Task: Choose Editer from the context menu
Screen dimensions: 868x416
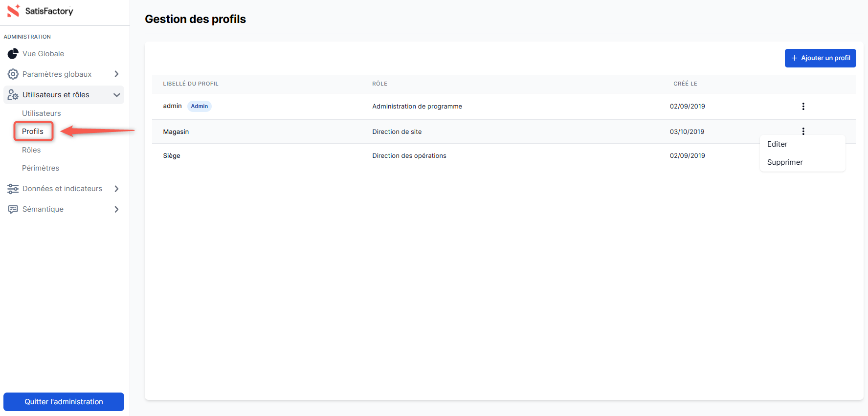Action: point(777,144)
